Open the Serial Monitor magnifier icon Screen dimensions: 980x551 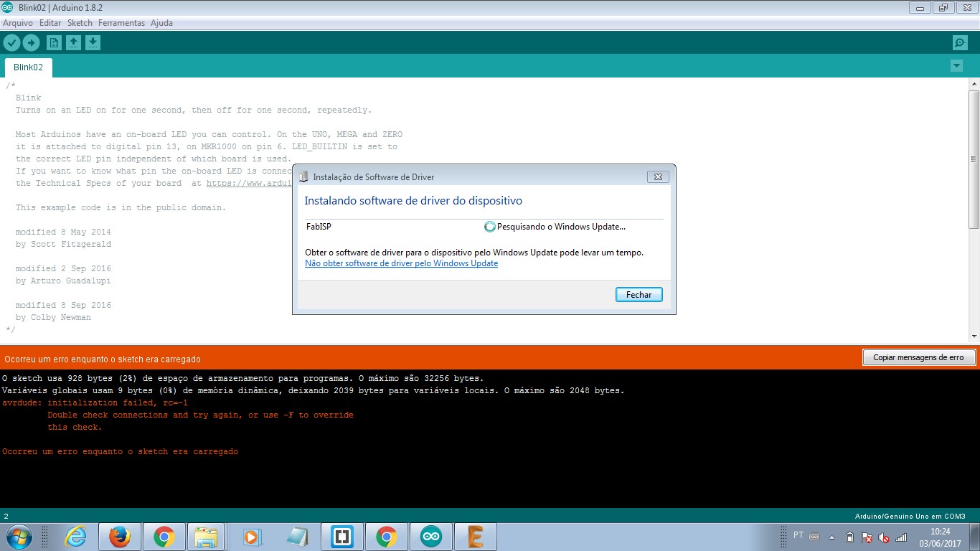pyautogui.click(x=960, y=43)
